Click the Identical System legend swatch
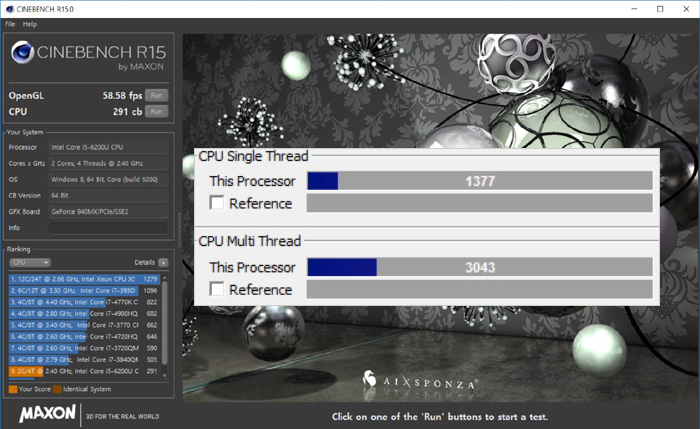Screen dimensions: 700x429 [57, 389]
